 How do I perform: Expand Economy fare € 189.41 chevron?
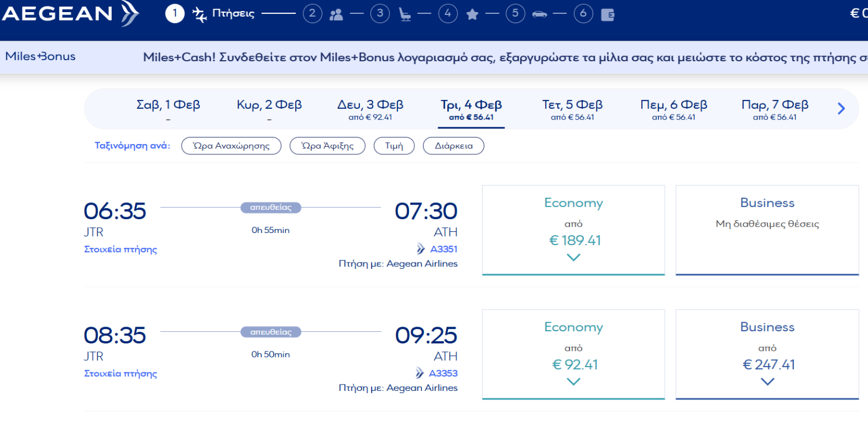tap(573, 257)
